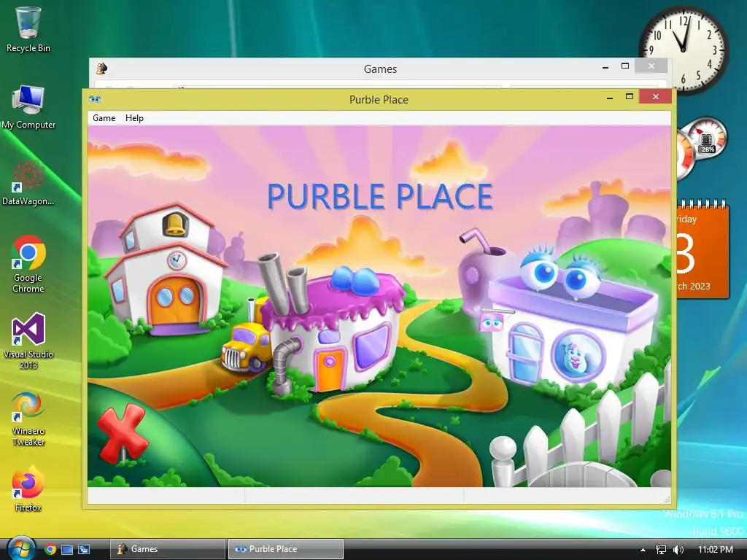The width and height of the screenshot is (747, 560).
Task: Select the schoolhouse with the bell
Action: (x=166, y=269)
